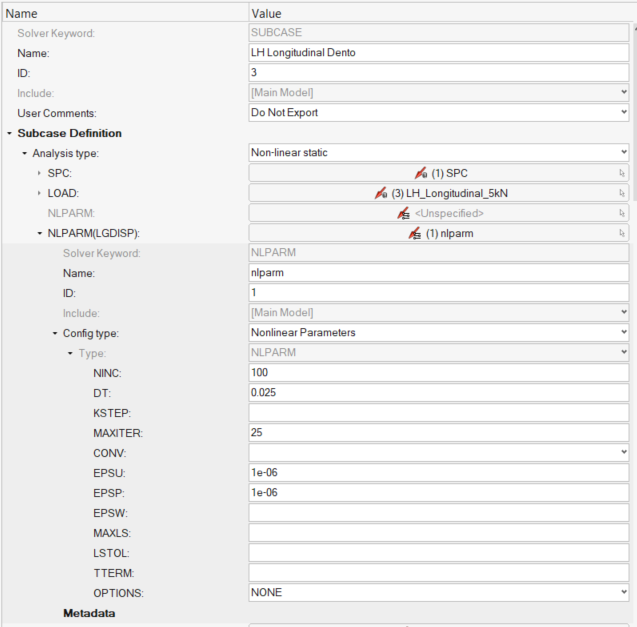637x627 pixels.
Task: Click the Solver Keyword SUBCASE field
Action: (439, 33)
